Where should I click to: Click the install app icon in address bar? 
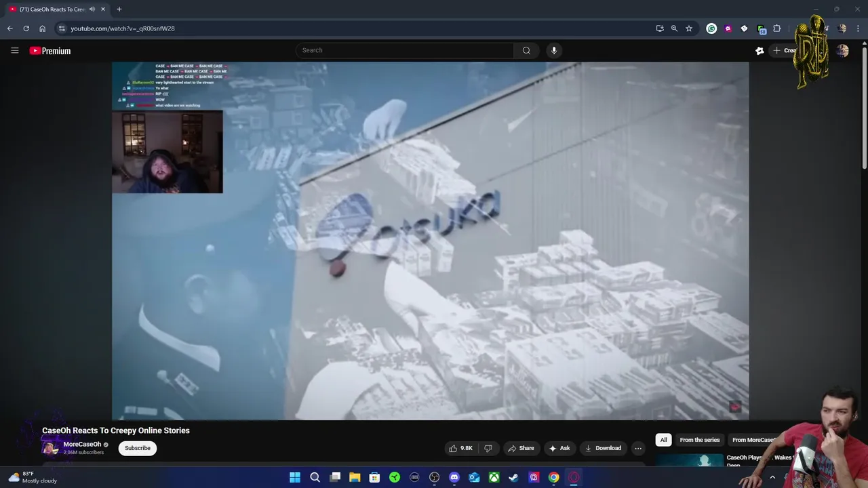coord(660,28)
